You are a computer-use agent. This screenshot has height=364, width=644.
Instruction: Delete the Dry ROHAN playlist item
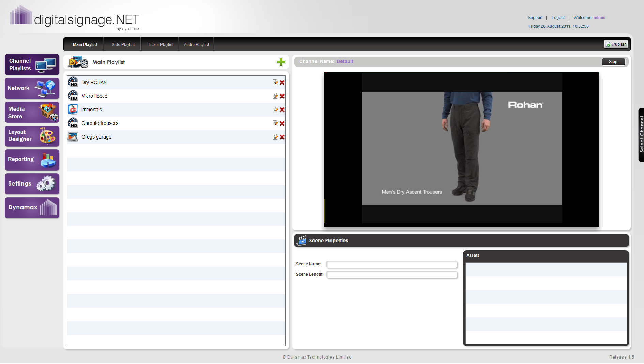click(x=282, y=83)
